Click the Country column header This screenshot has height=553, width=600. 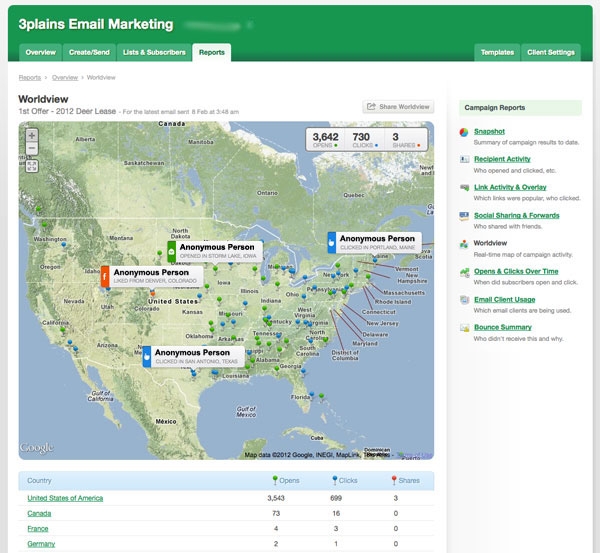[39, 481]
